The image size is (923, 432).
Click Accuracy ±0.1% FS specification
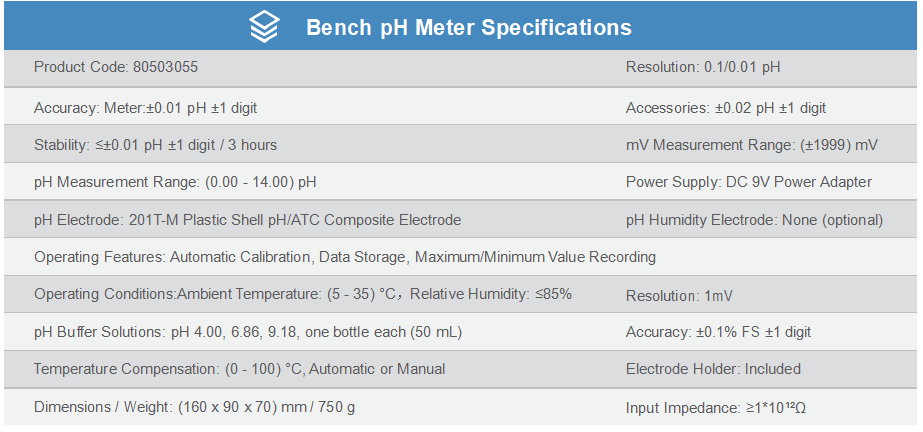tap(718, 333)
